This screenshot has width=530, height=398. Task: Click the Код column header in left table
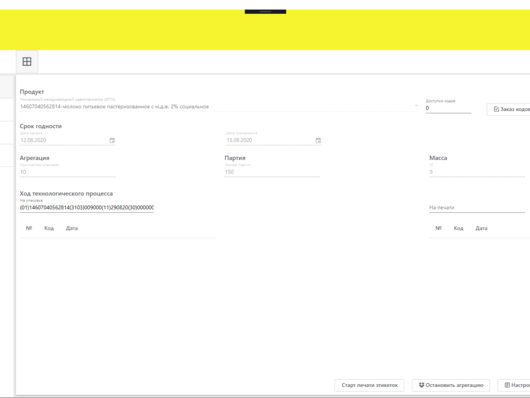click(x=49, y=228)
